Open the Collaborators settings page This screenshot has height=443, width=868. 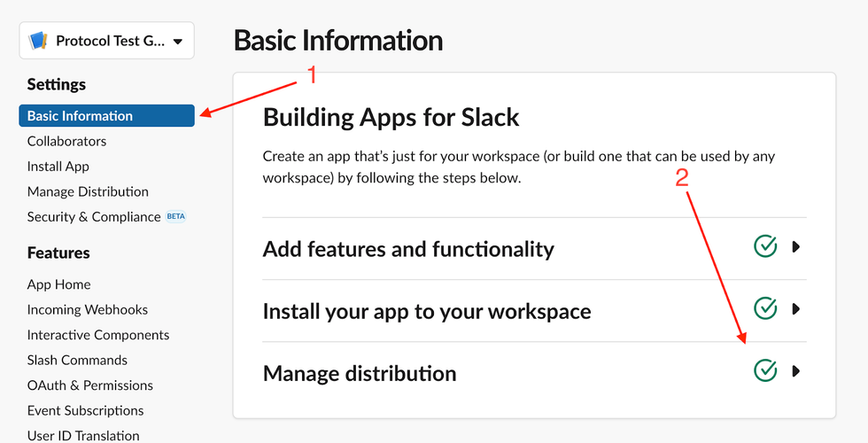point(66,141)
